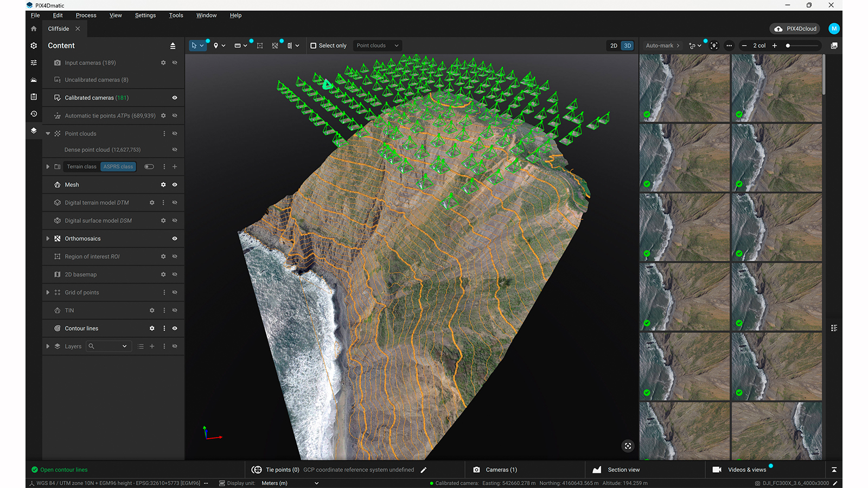Open Mesh processing settings gear
This screenshot has height=488, width=868.
(x=163, y=185)
